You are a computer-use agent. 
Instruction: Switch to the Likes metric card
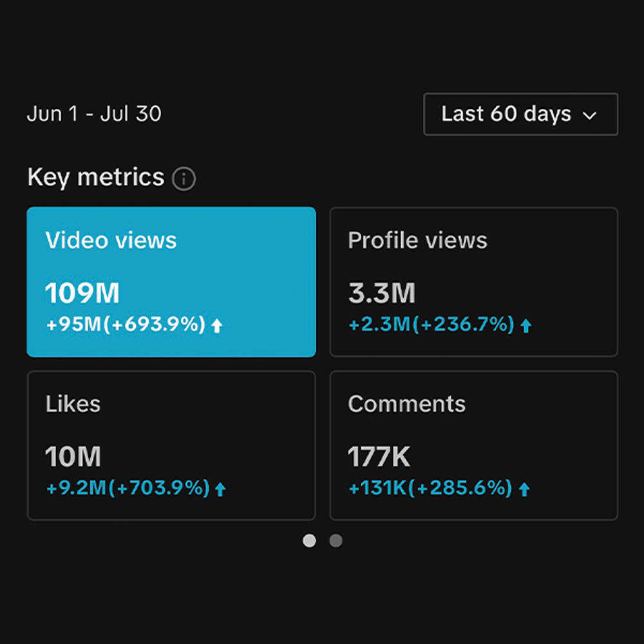[x=171, y=445]
